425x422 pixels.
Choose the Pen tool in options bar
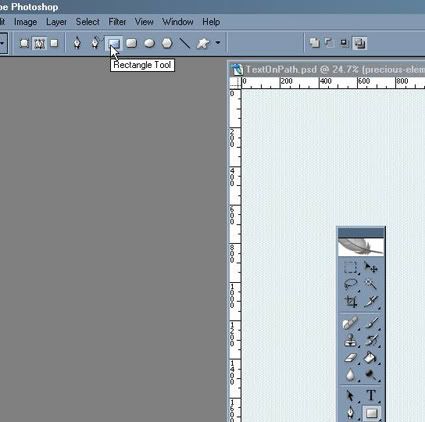click(77, 43)
